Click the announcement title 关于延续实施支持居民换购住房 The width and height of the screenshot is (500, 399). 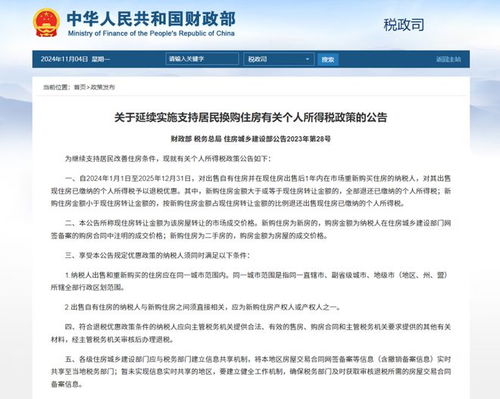(x=251, y=118)
